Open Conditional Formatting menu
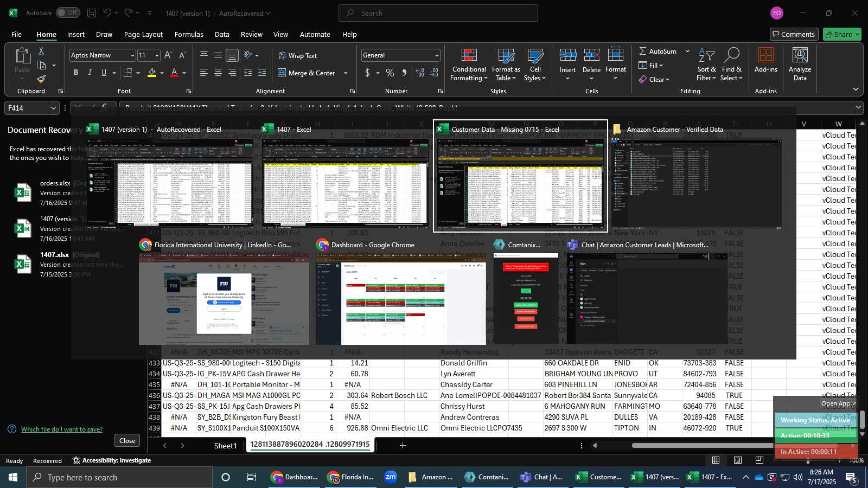The height and width of the screenshot is (488, 868). pos(469,65)
